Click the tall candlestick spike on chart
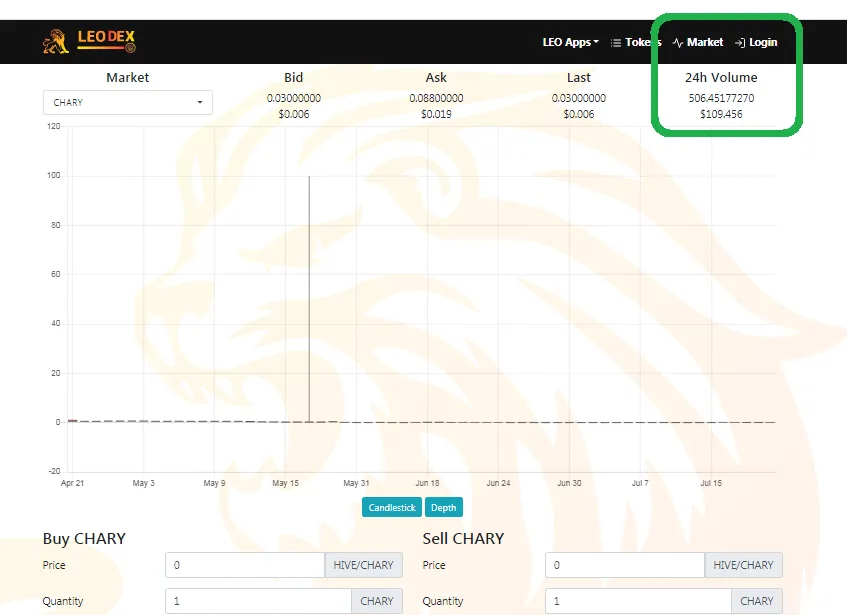 (x=310, y=299)
